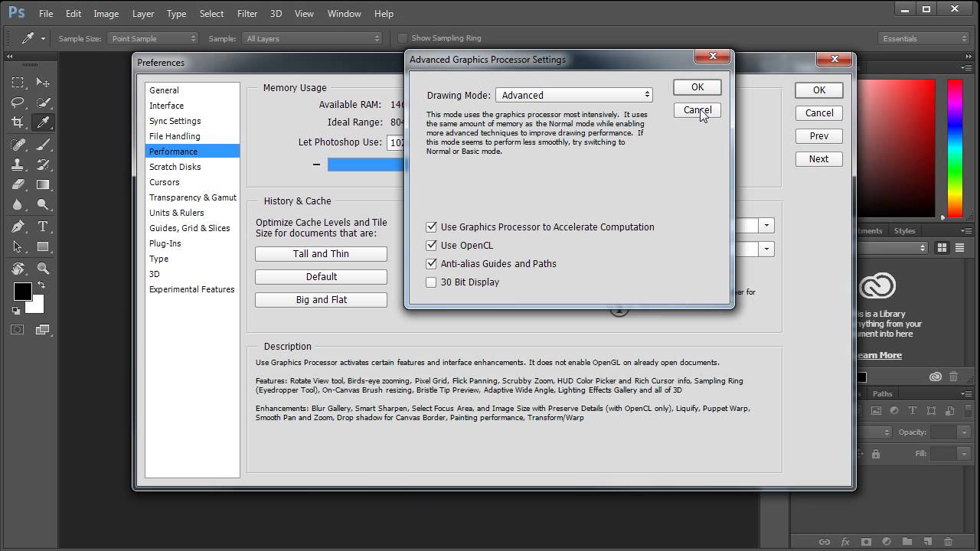
Task: Open Eyedropper tool preset picker arrow
Action: 43,38
